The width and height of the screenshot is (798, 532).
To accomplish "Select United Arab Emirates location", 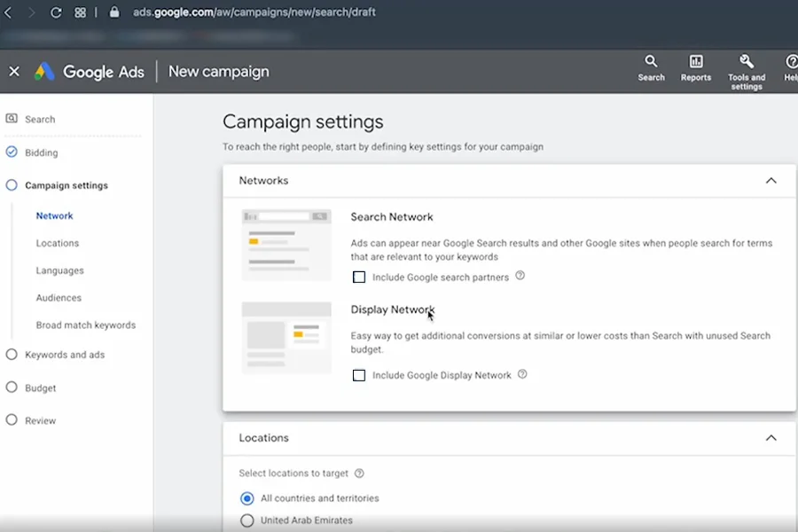I will pyautogui.click(x=246, y=520).
